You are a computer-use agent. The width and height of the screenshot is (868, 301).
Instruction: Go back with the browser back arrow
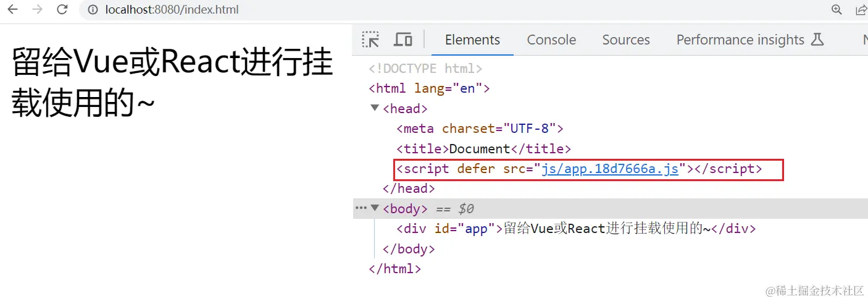12,9
